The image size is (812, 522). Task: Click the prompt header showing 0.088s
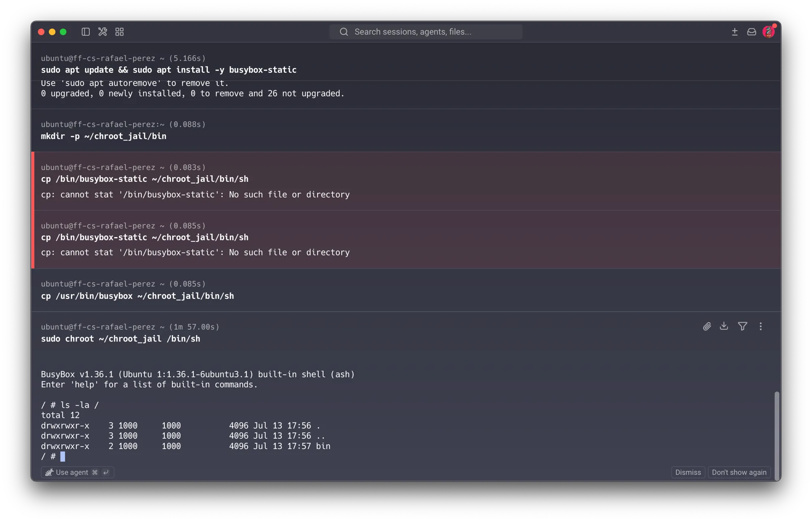[123, 124]
